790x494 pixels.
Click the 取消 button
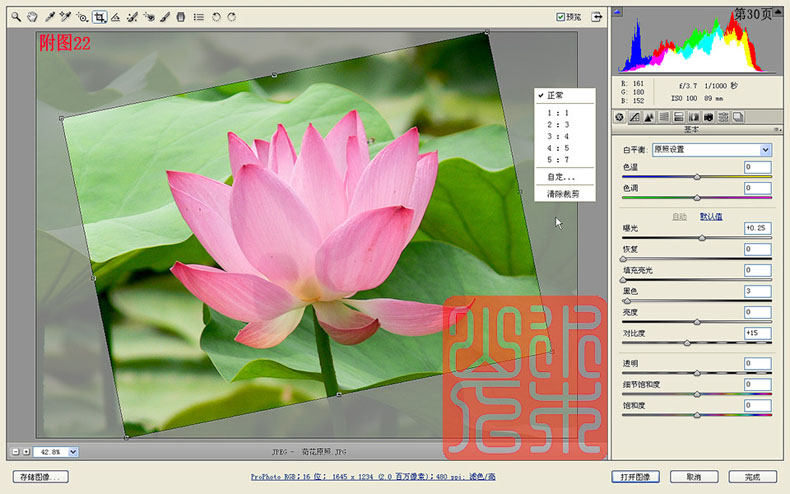click(x=694, y=477)
